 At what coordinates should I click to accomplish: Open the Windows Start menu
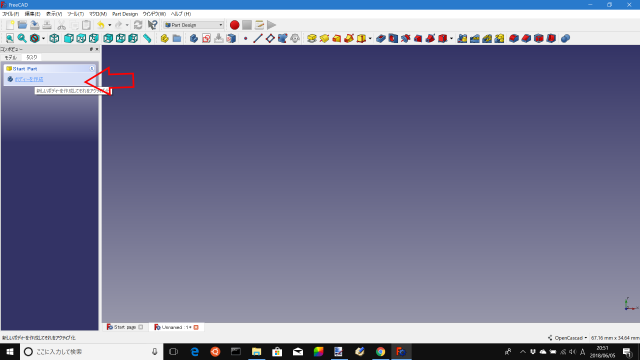[10, 351]
